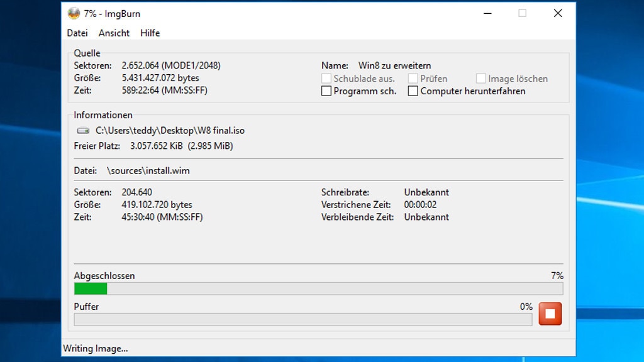Click the disabled maximize window button
This screenshot has height=362, width=644.
pyautogui.click(x=523, y=14)
